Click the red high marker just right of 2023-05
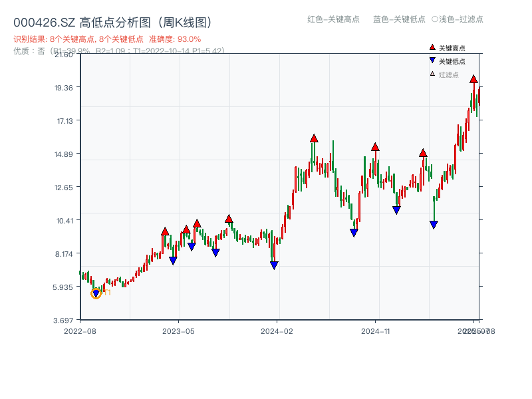This screenshot has width=532, height=399. (186, 229)
